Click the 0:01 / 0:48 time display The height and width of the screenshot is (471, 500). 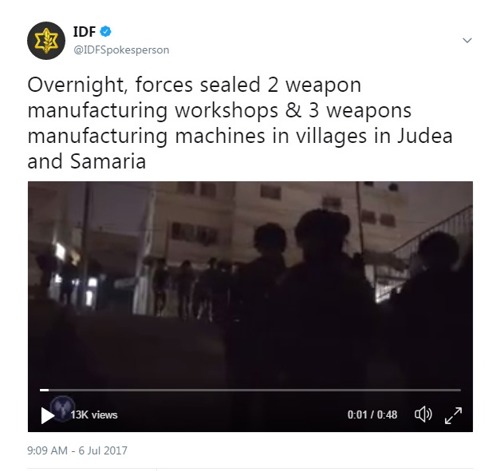coord(372,415)
